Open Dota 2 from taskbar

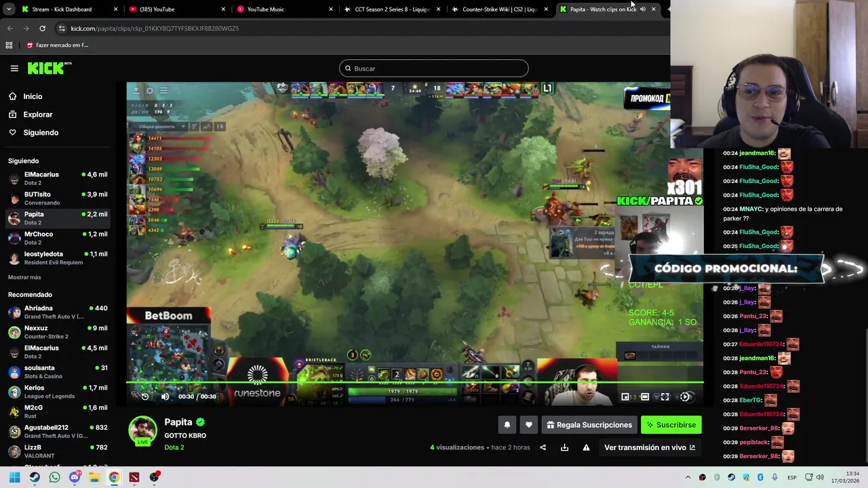point(134,477)
